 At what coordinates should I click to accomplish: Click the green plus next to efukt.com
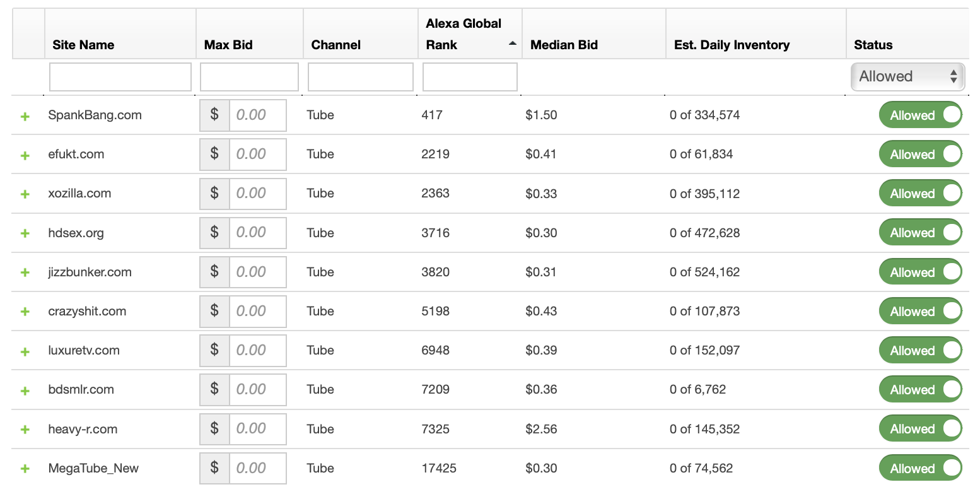click(25, 156)
